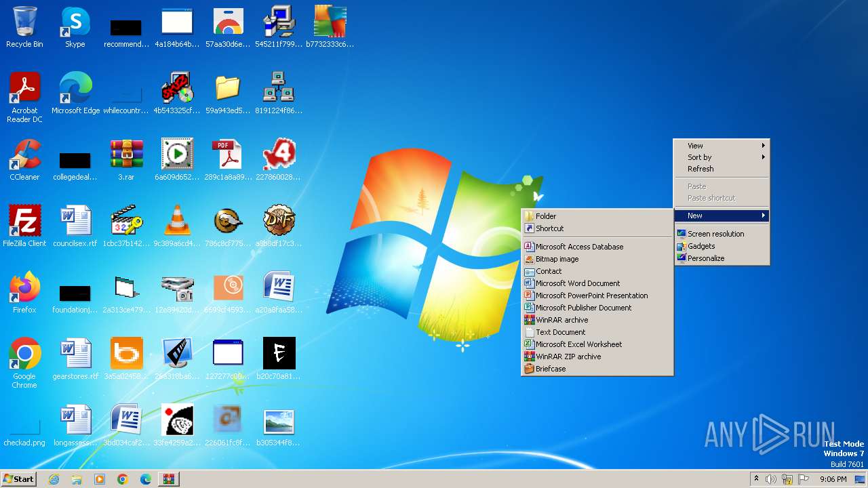Select the a8b8df17c3 DNF icon
Image resolution: width=868 pixels, height=488 pixels.
click(x=279, y=226)
